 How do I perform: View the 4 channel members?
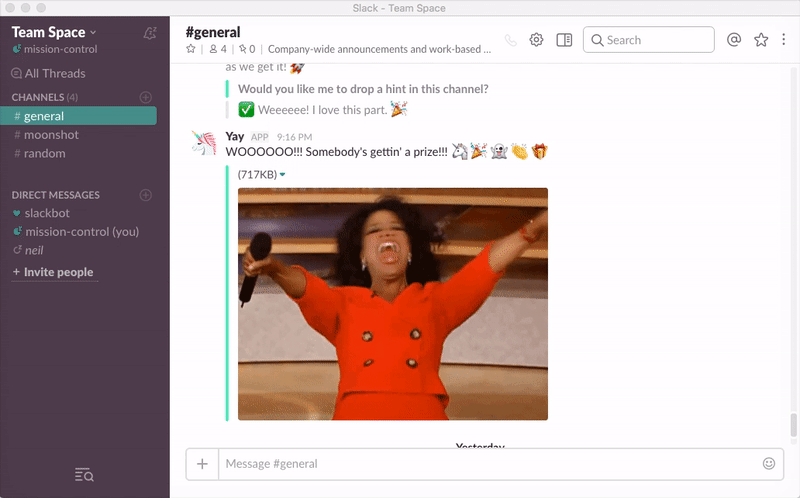pyautogui.click(x=218, y=49)
